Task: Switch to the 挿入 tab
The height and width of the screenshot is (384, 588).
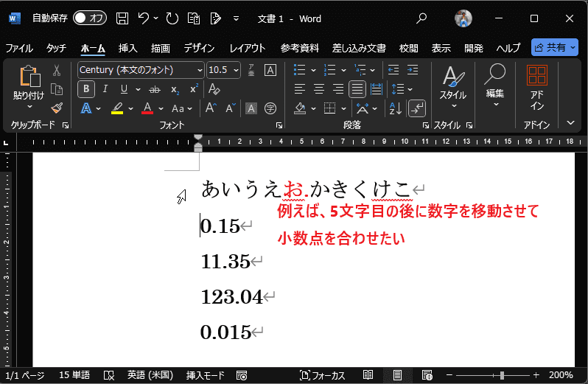Action: pyautogui.click(x=127, y=48)
